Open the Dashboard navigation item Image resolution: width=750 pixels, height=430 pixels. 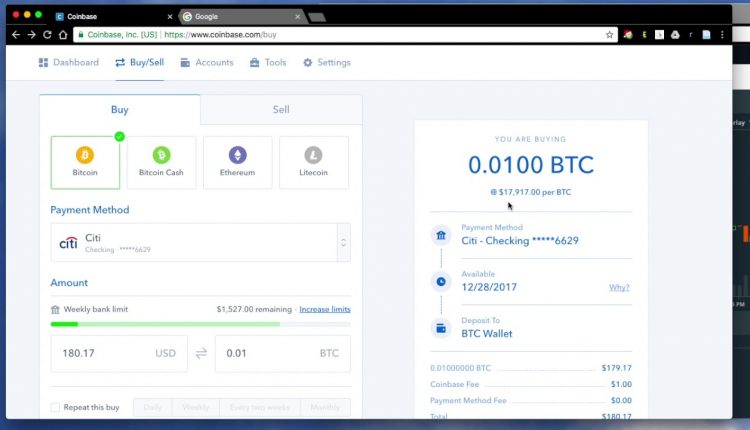coord(69,63)
